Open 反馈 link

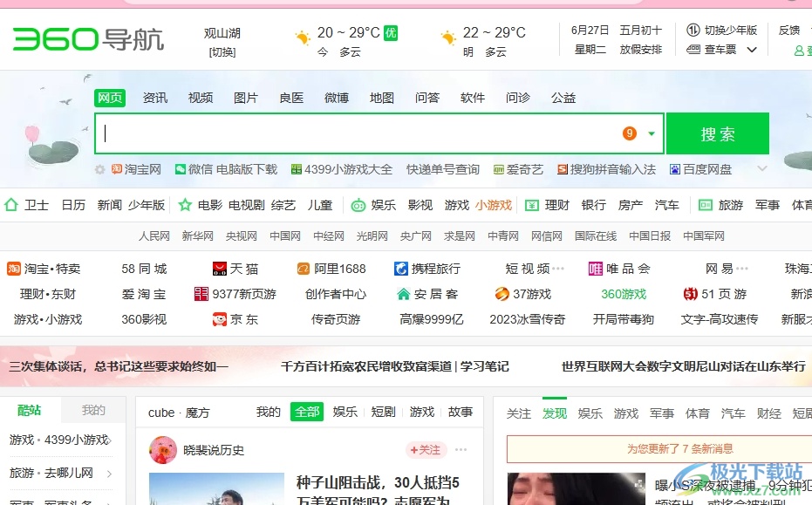click(789, 30)
